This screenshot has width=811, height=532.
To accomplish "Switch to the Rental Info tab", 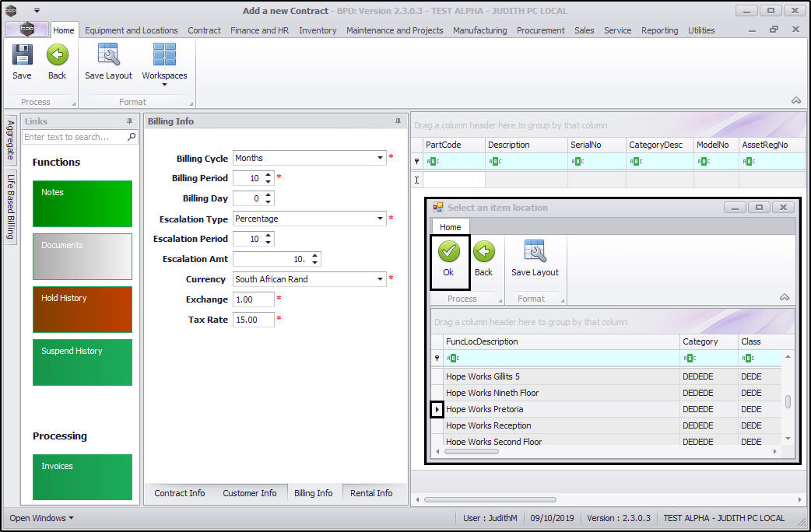I will click(x=371, y=493).
